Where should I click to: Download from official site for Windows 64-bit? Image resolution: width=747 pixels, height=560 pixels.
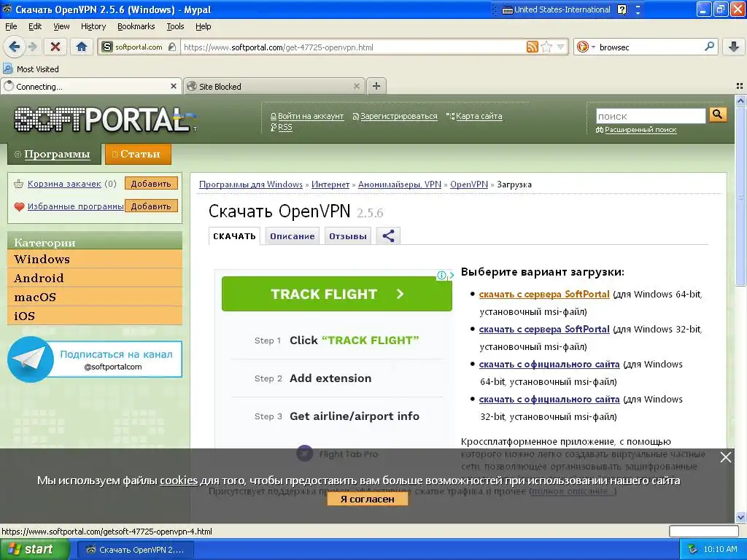[x=549, y=365]
